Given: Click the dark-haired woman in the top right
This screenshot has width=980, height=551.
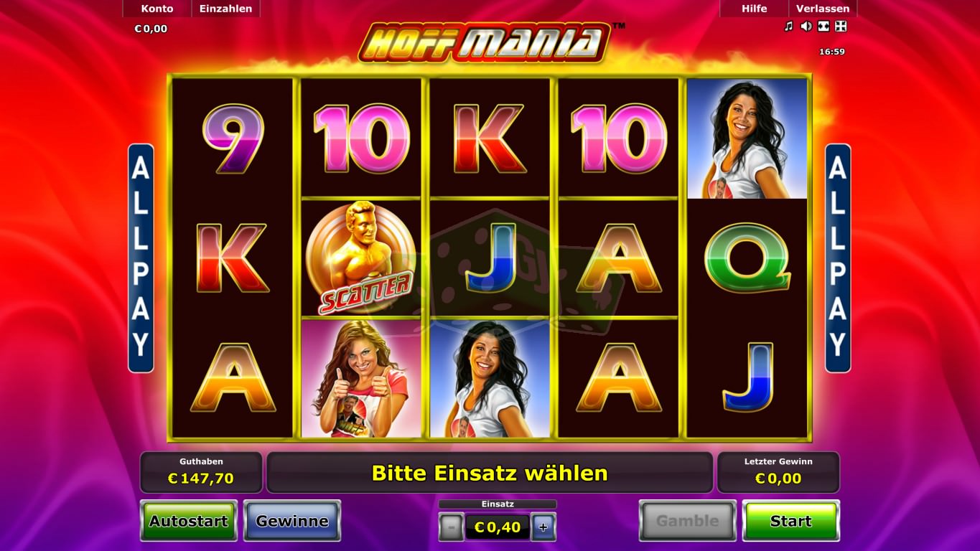Looking at the screenshot, I should click(x=747, y=138).
